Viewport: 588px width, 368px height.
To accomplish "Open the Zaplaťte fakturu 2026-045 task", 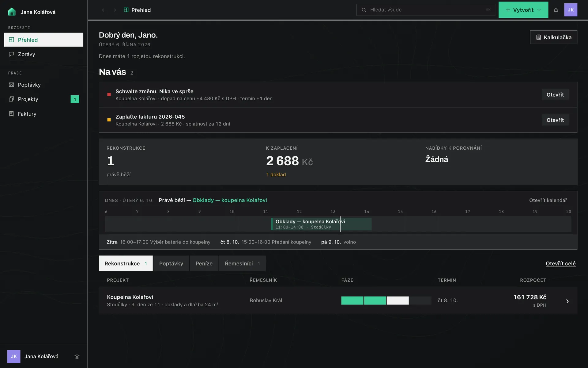I will click(555, 120).
